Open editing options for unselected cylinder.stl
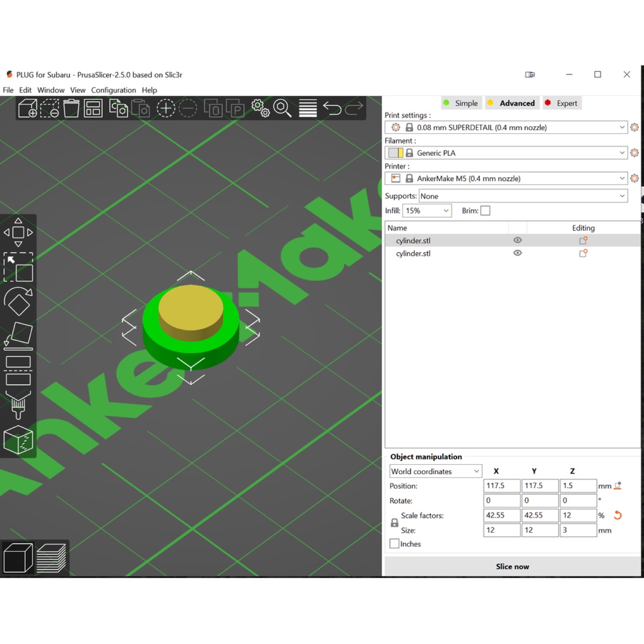644x644 pixels. click(583, 253)
